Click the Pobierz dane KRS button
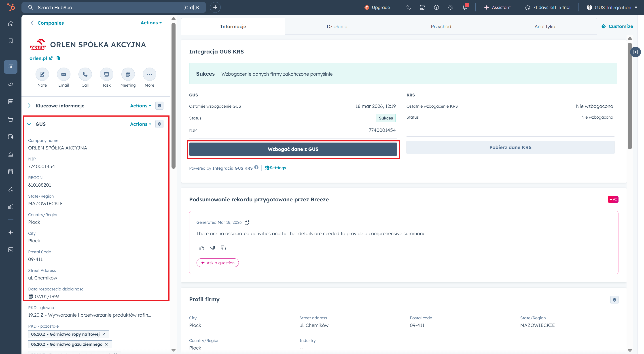The height and width of the screenshot is (354, 644). tap(510, 147)
